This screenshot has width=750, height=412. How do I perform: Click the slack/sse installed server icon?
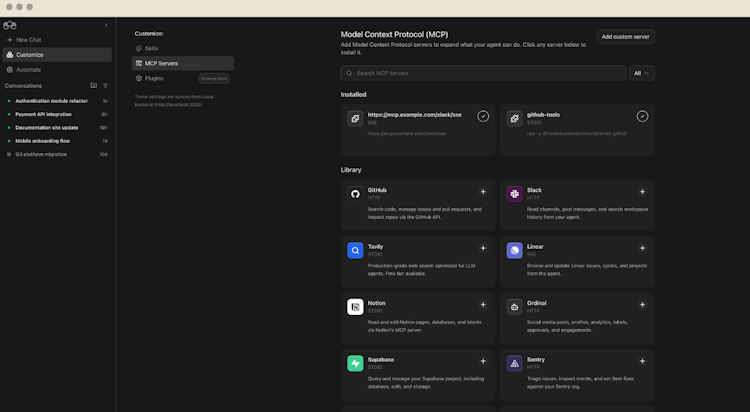355,118
